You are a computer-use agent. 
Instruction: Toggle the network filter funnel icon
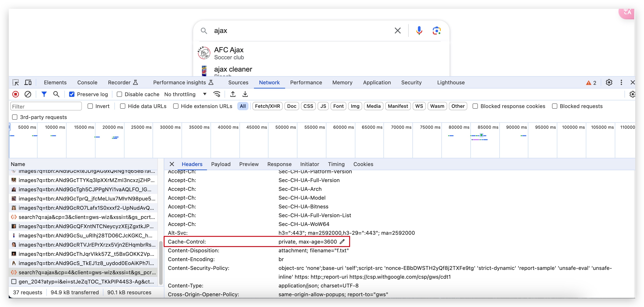(x=44, y=94)
